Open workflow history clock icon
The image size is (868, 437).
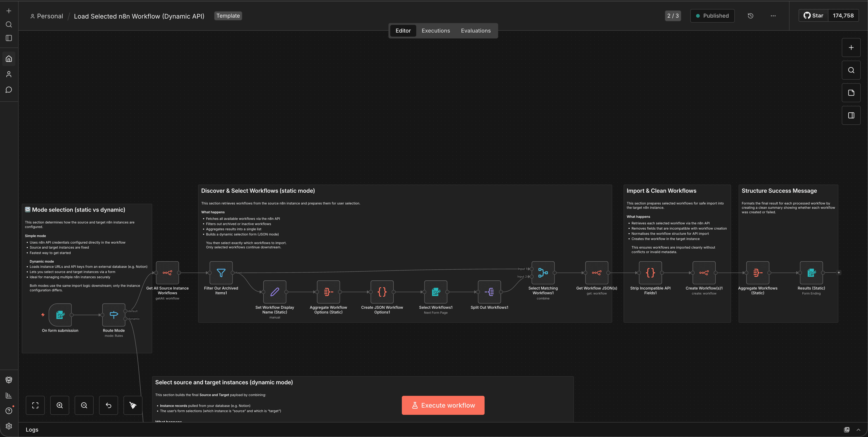point(750,16)
